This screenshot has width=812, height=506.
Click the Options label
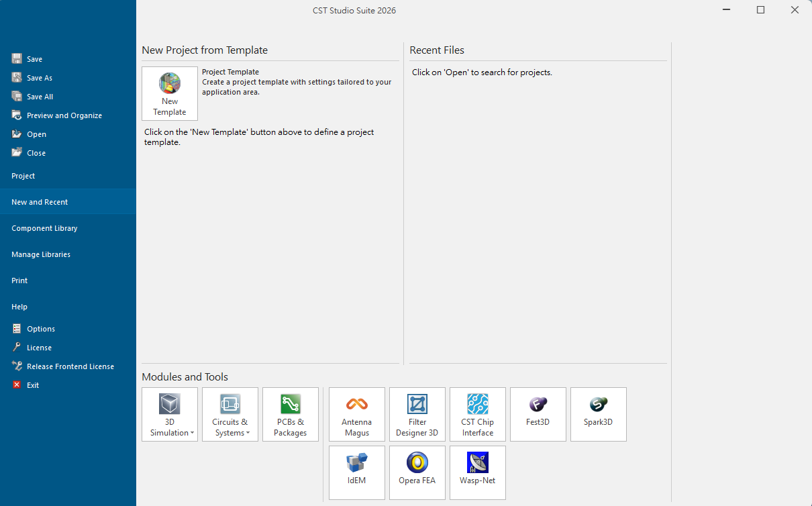[41, 329]
